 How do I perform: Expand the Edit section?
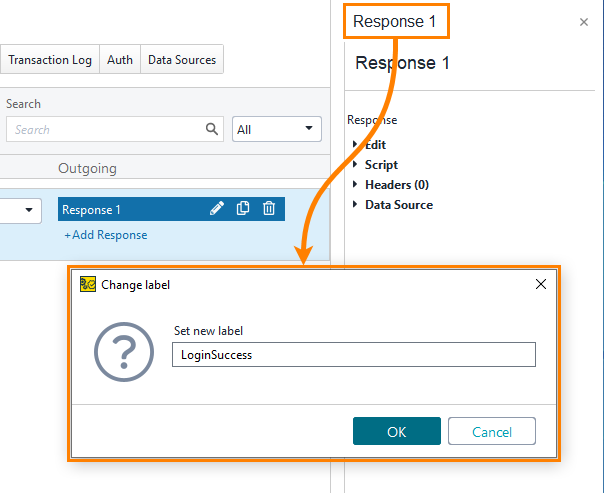coord(355,144)
